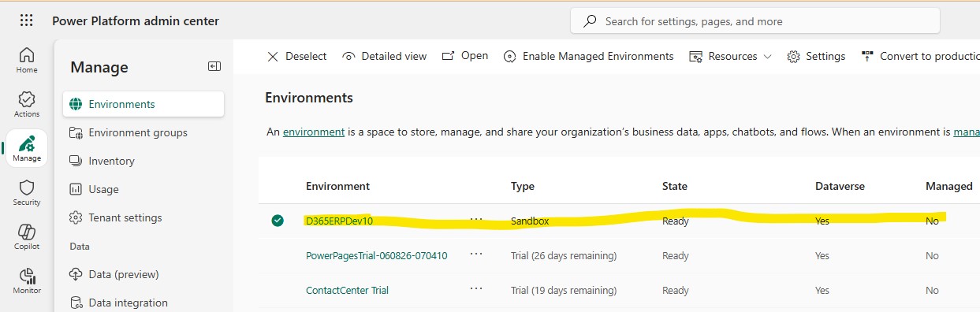Open Security in the left rail
This screenshot has width=980, height=312.
(x=27, y=193)
